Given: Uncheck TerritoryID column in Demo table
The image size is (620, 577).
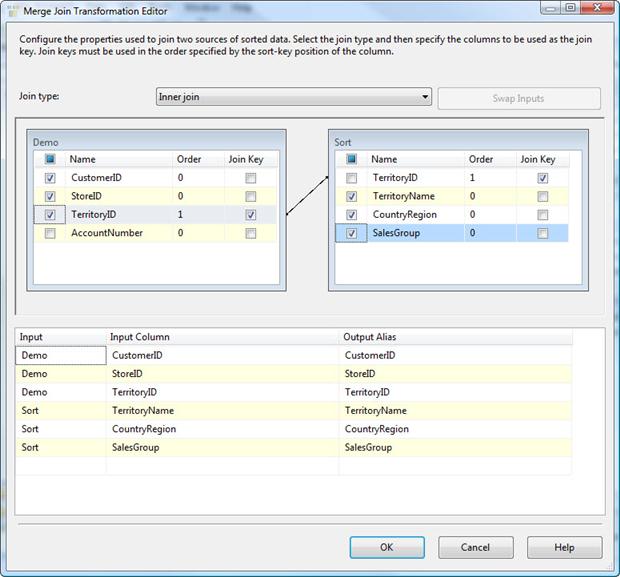Looking at the screenshot, I should point(50,215).
